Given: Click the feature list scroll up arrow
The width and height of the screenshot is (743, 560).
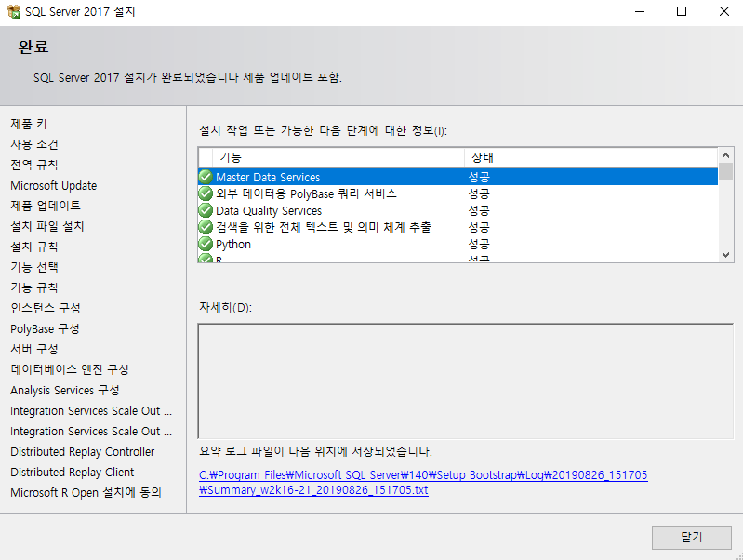Looking at the screenshot, I should click(x=725, y=155).
